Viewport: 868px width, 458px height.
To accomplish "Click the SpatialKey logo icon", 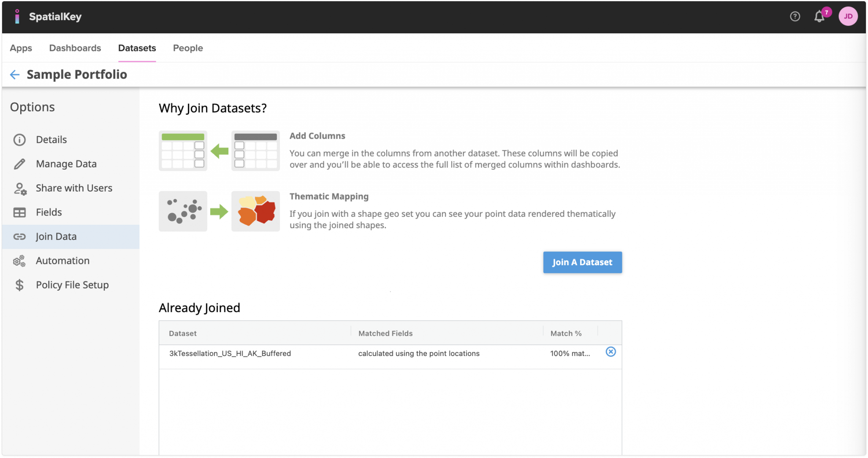I will 17,16.
